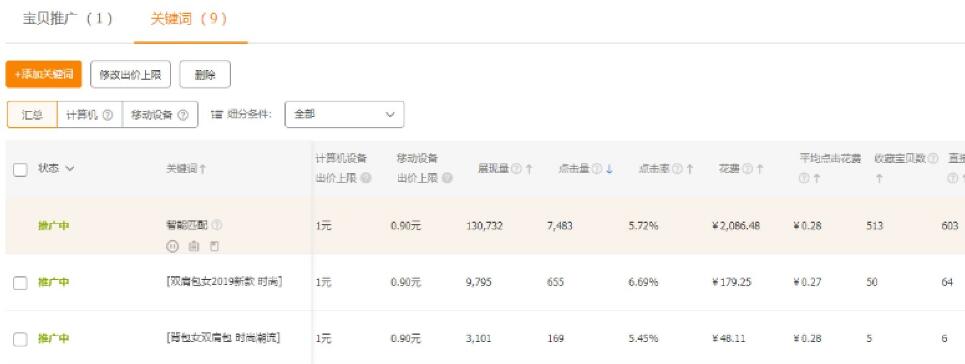Sort by 花费 using its arrow
The height and width of the screenshot is (364, 965).
(x=760, y=169)
